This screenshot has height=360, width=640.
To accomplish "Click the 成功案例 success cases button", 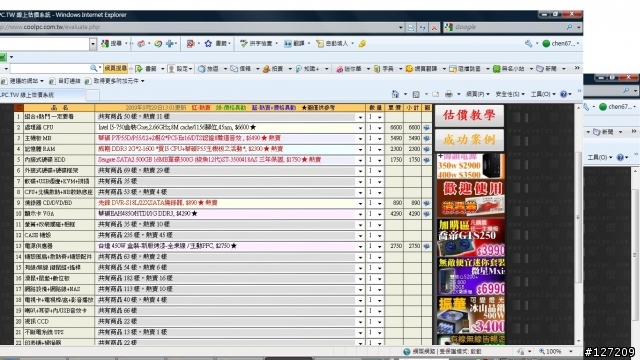I will [x=469, y=140].
